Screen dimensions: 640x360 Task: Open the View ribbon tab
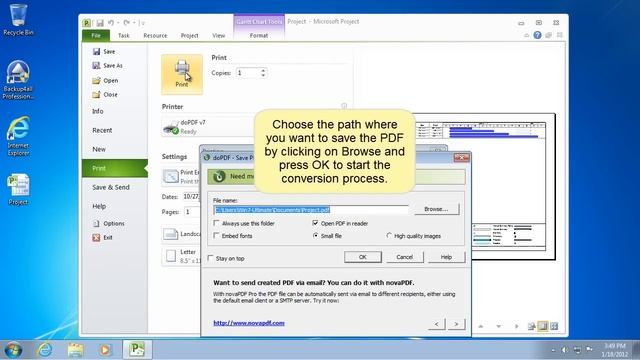218,36
